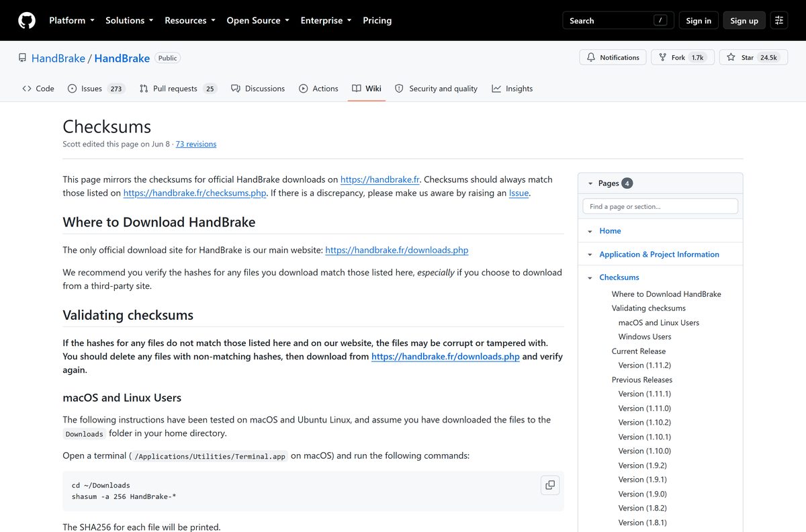
Task: Click the Fork icon
Action: click(662, 58)
